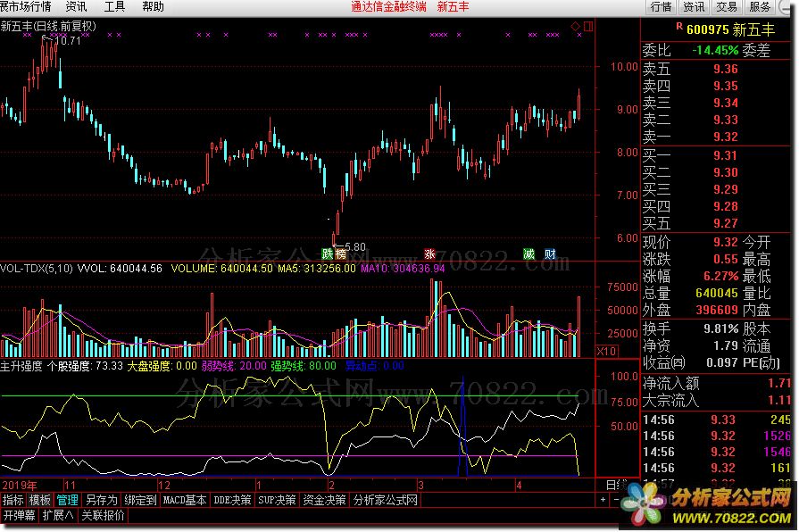
Task: Open the 分析家公式网 tab
Action: tap(386, 500)
